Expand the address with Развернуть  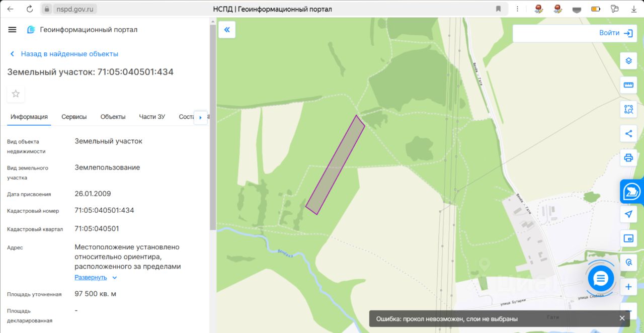pos(91,277)
